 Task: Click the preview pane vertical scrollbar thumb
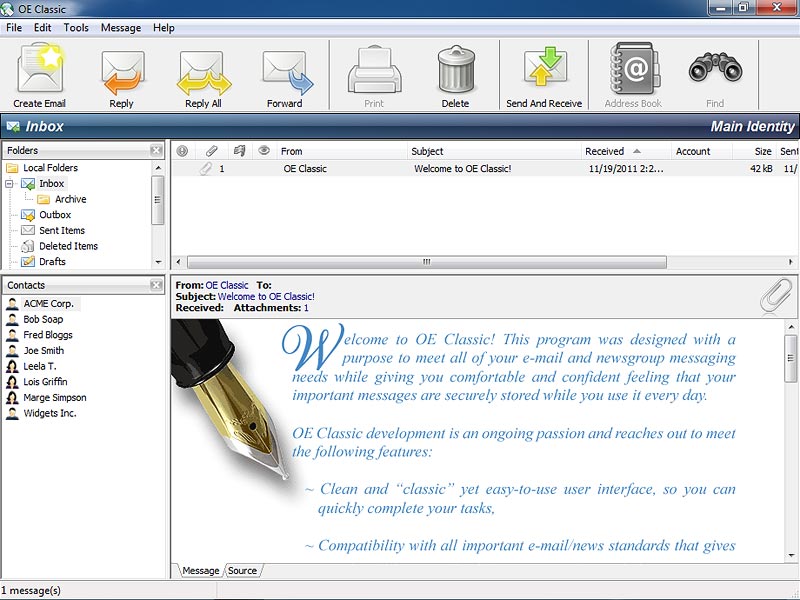pos(791,358)
